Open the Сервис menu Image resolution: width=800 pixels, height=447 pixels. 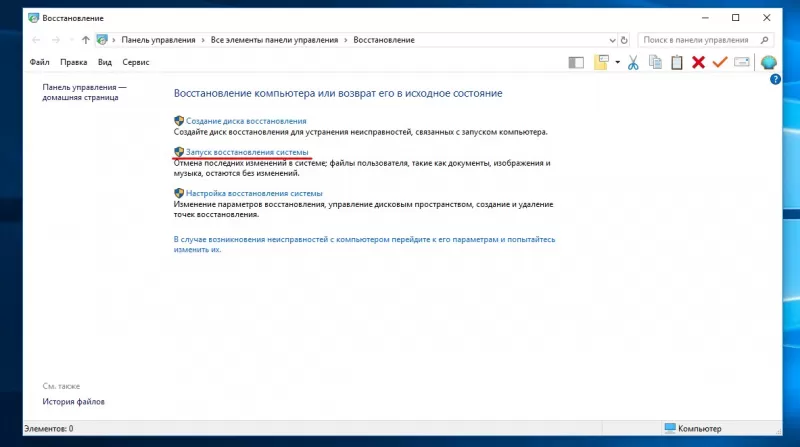tap(136, 62)
